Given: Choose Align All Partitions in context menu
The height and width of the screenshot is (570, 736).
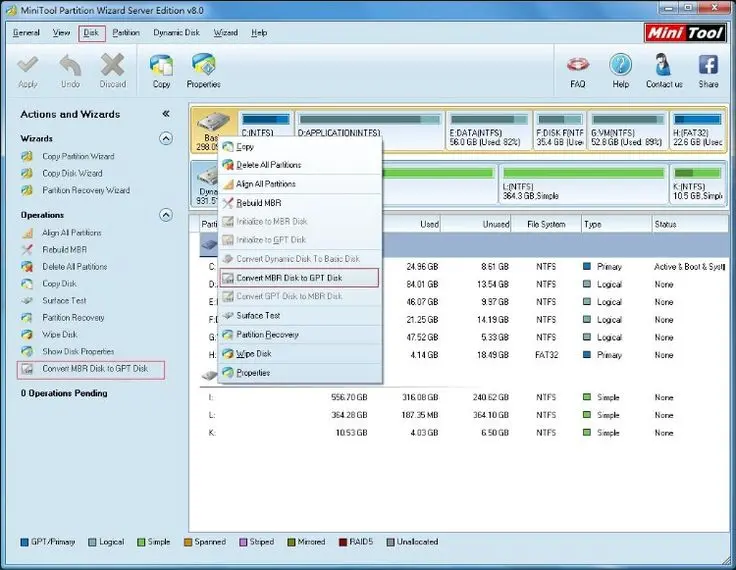Looking at the screenshot, I should (300, 184).
